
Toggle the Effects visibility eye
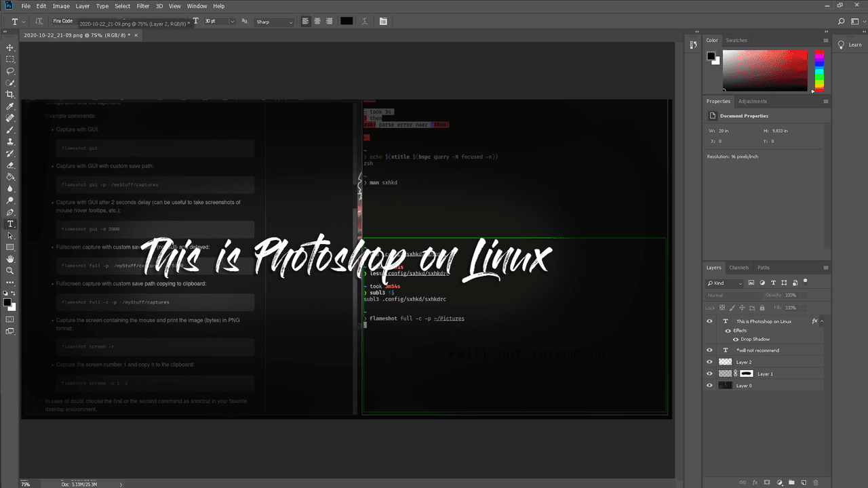pos(728,331)
